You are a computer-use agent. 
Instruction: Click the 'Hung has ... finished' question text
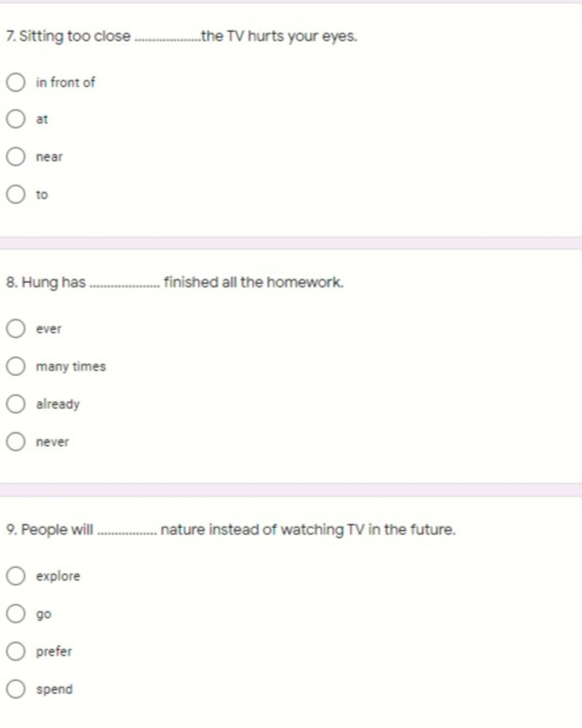click(x=174, y=282)
